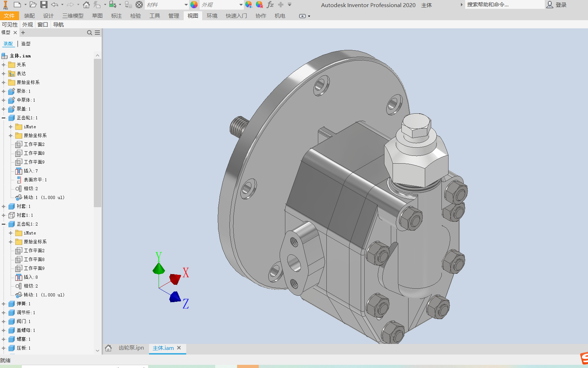
Task: Open the fx parameters icon
Action: 270,5
